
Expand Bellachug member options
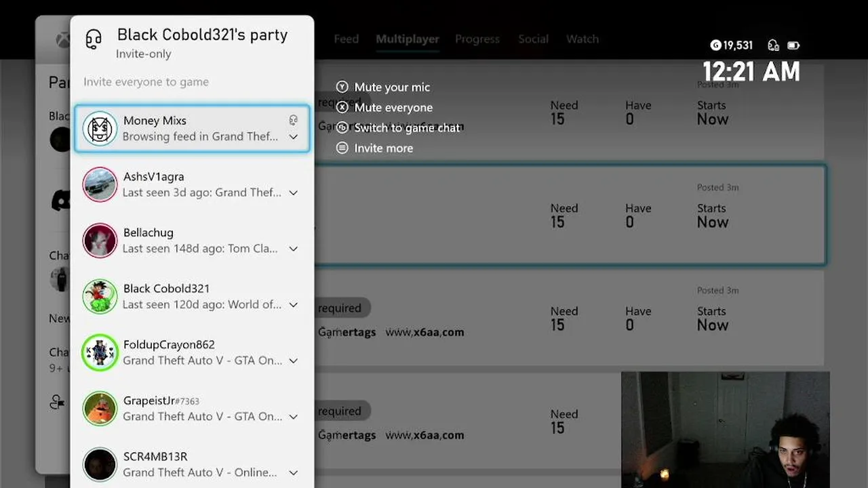[293, 249]
